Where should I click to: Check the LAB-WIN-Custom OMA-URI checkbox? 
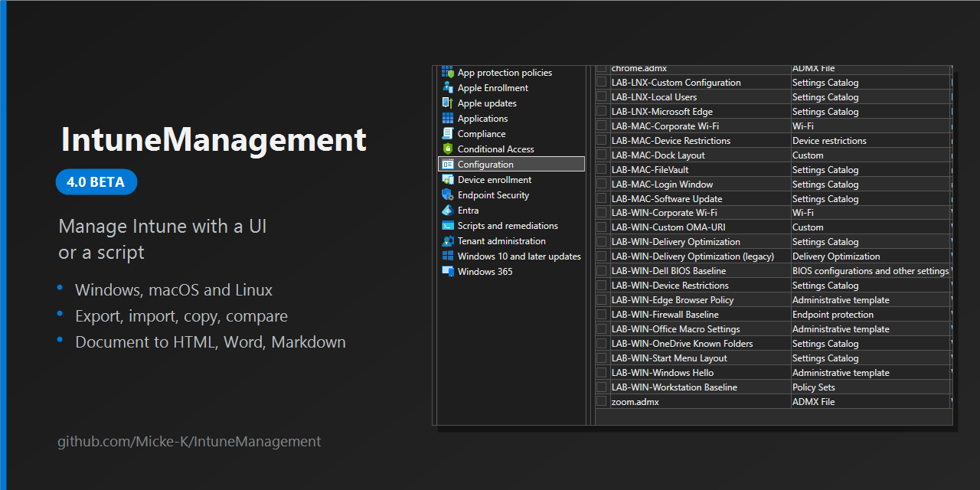coord(602,227)
